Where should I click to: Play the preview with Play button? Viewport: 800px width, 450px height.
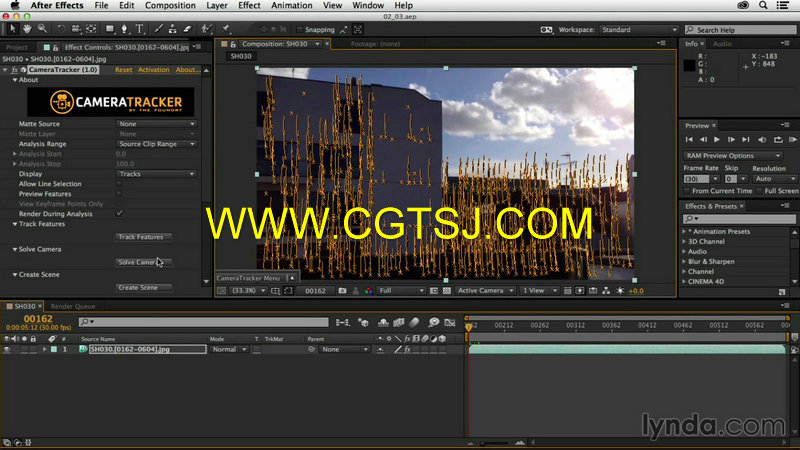point(717,139)
